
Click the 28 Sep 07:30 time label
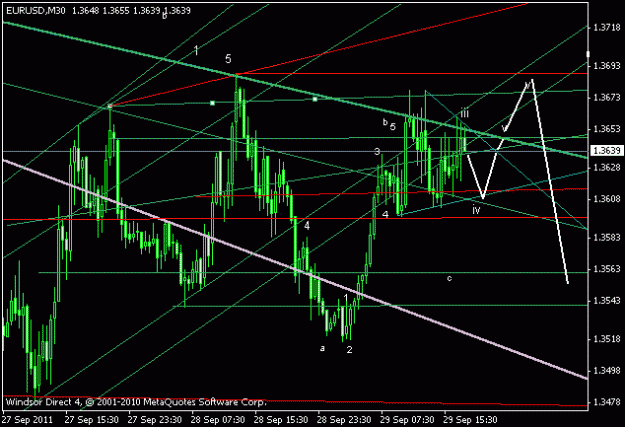click(x=218, y=420)
